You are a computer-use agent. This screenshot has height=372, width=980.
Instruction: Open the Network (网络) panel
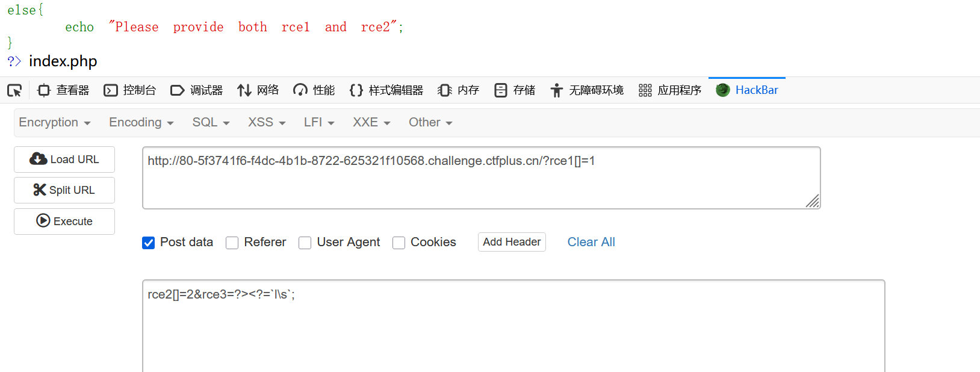(258, 90)
